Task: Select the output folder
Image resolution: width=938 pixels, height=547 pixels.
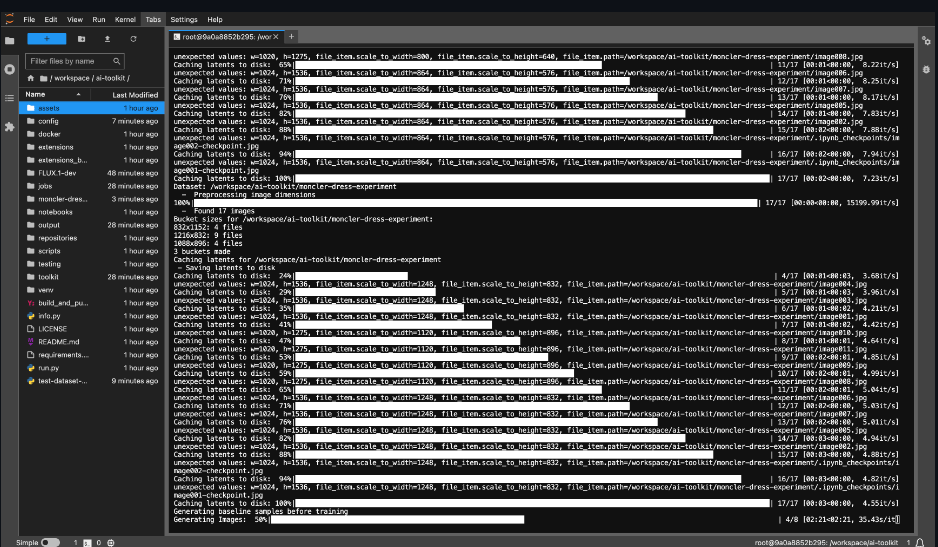Action: coord(92,225)
